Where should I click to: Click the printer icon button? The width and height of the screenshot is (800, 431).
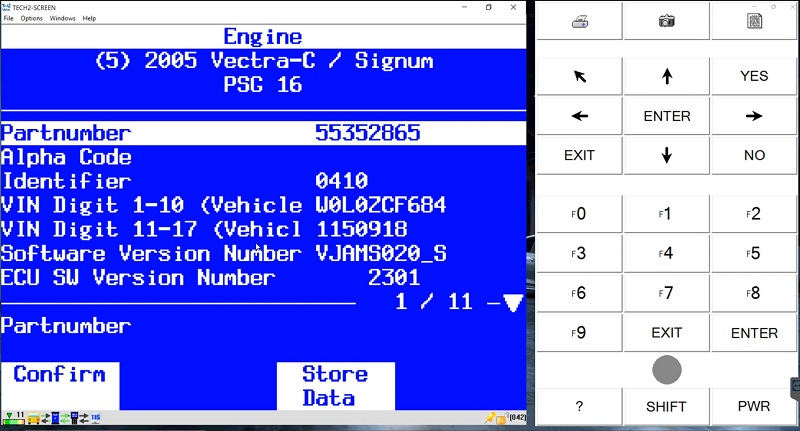pos(580,20)
